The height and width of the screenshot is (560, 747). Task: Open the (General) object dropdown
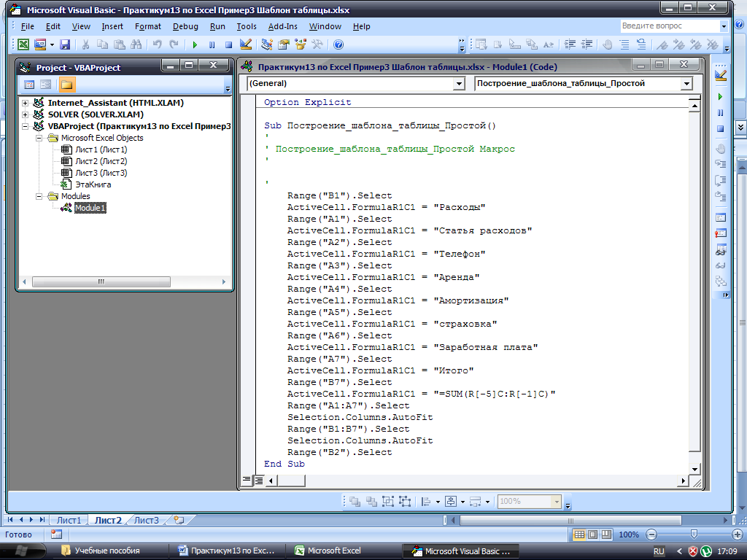(x=459, y=84)
